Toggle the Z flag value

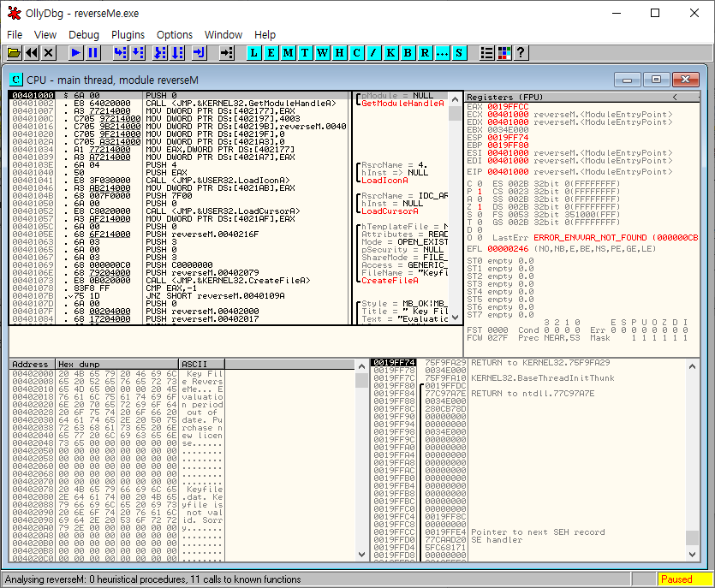coord(480,207)
